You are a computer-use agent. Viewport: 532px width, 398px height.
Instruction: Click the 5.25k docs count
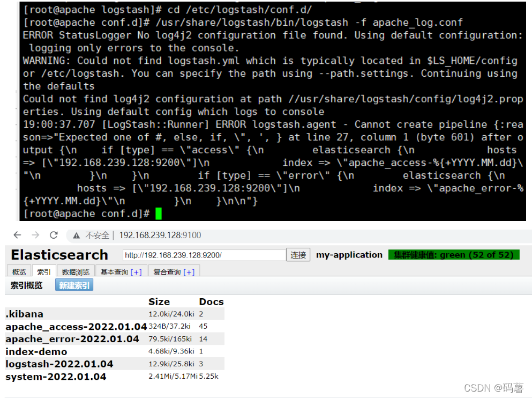pyautogui.click(x=208, y=376)
